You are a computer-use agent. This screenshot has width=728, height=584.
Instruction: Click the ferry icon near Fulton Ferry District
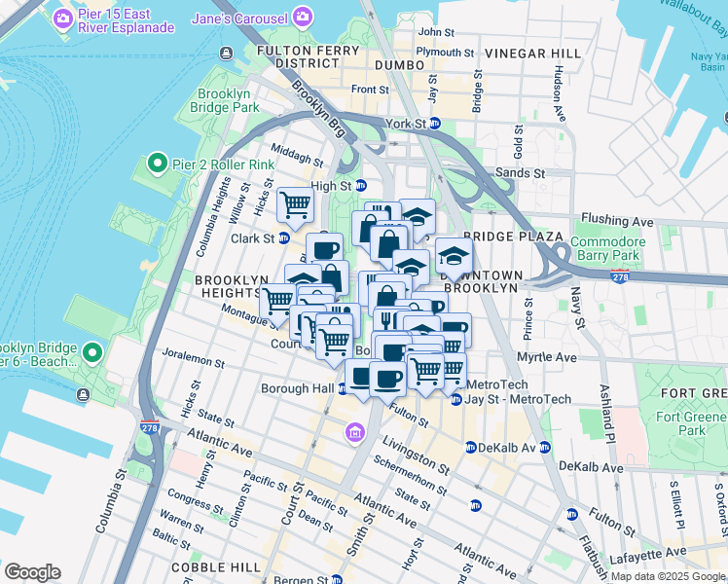(x=226, y=53)
